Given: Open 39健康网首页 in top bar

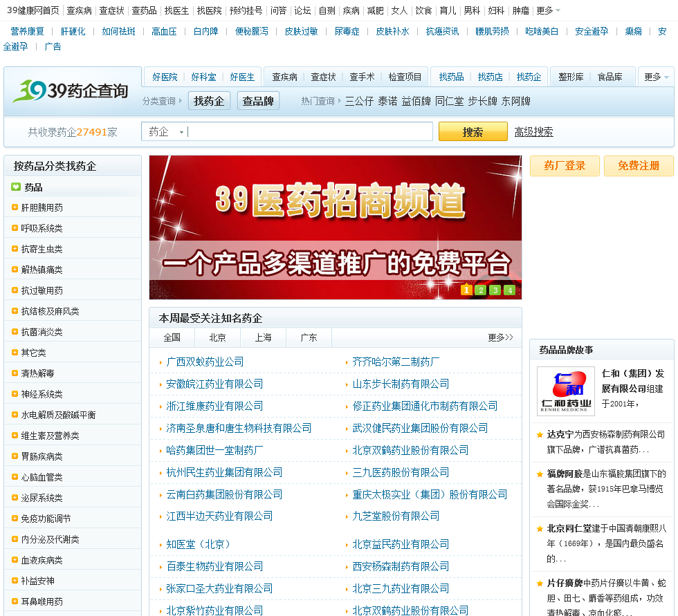Looking at the screenshot, I should click(33, 10).
